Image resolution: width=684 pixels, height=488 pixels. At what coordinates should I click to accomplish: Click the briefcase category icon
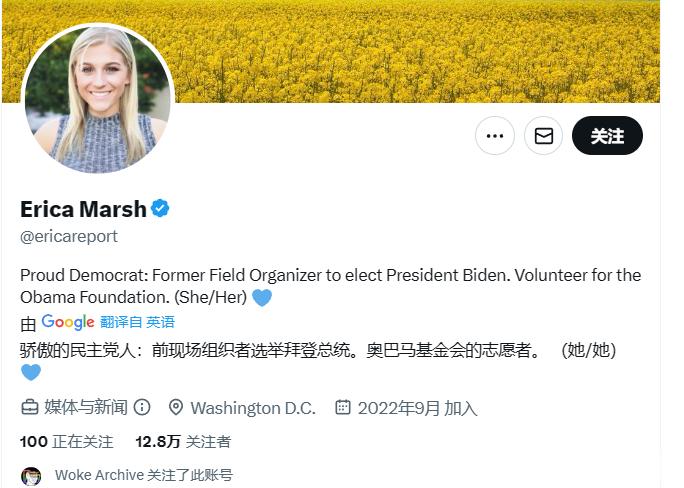coord(30,407)
